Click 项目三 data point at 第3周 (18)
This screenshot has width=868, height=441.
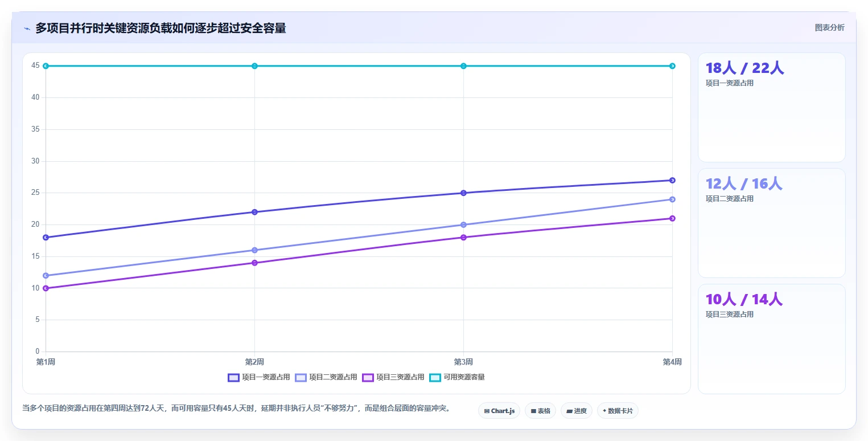click(463, 237)
